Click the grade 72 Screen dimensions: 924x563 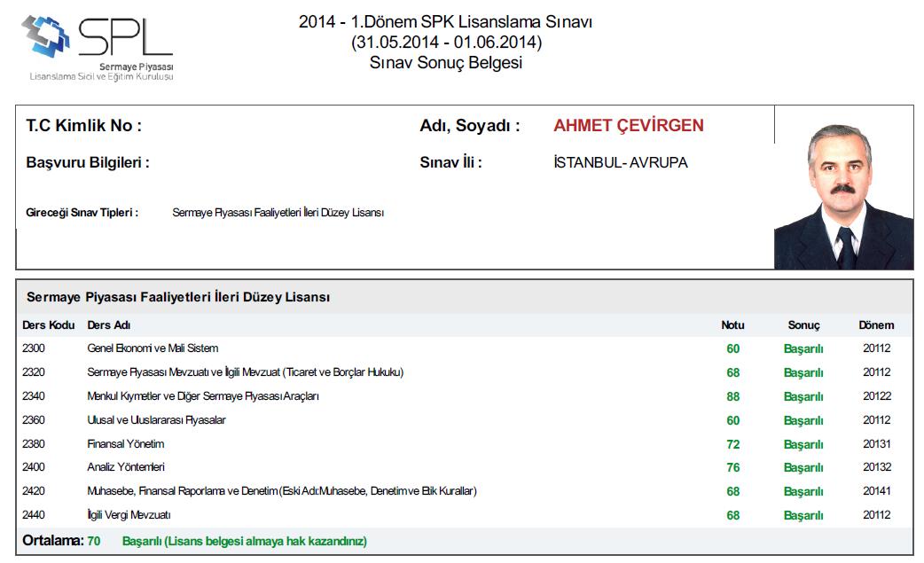point(733,444)
